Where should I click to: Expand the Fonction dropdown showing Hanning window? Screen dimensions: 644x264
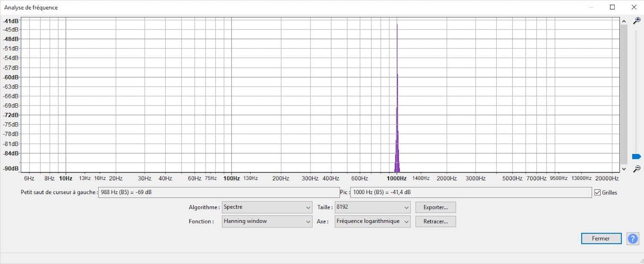[x=267, y=222]
